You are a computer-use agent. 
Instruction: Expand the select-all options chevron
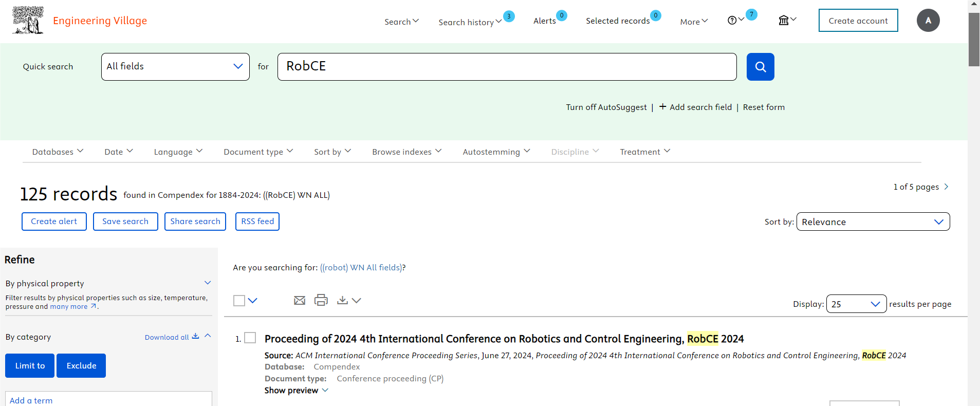click(252, 301)
